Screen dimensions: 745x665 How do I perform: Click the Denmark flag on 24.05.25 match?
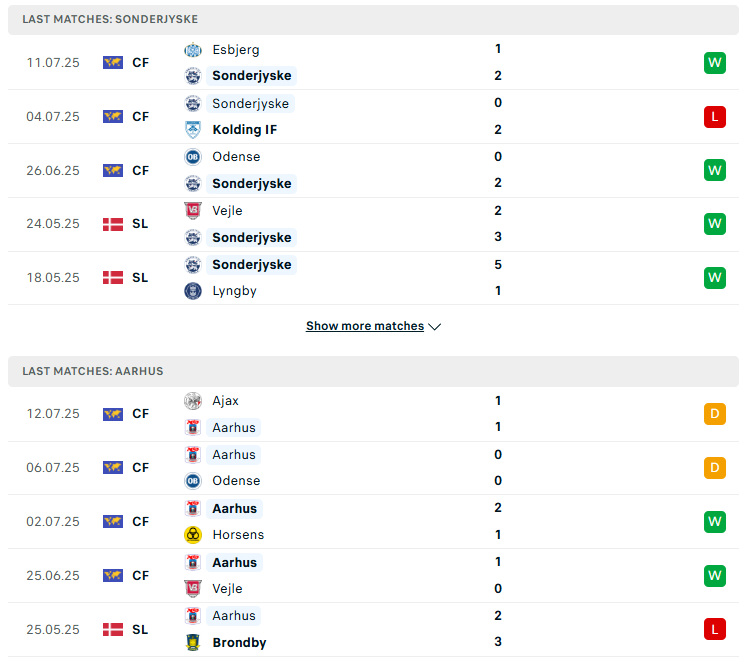coord(113,224)
